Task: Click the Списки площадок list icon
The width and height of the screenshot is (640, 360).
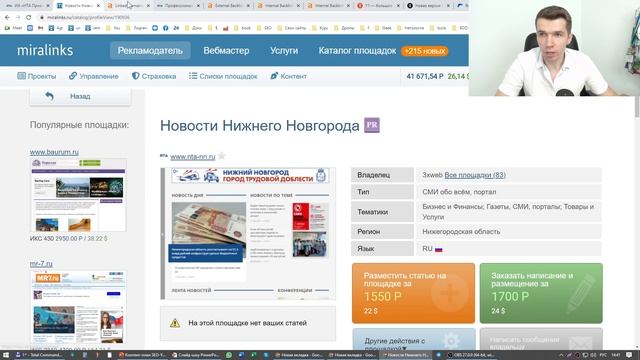Action: pyautogui.click(x=193, y=76)
